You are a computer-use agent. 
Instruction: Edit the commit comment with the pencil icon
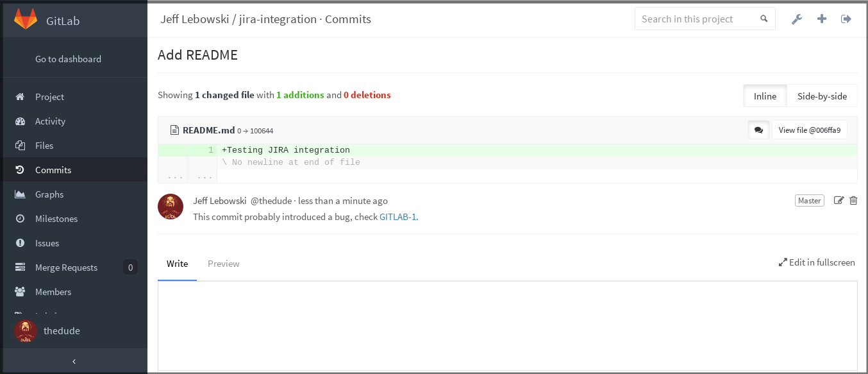[839, 200]
